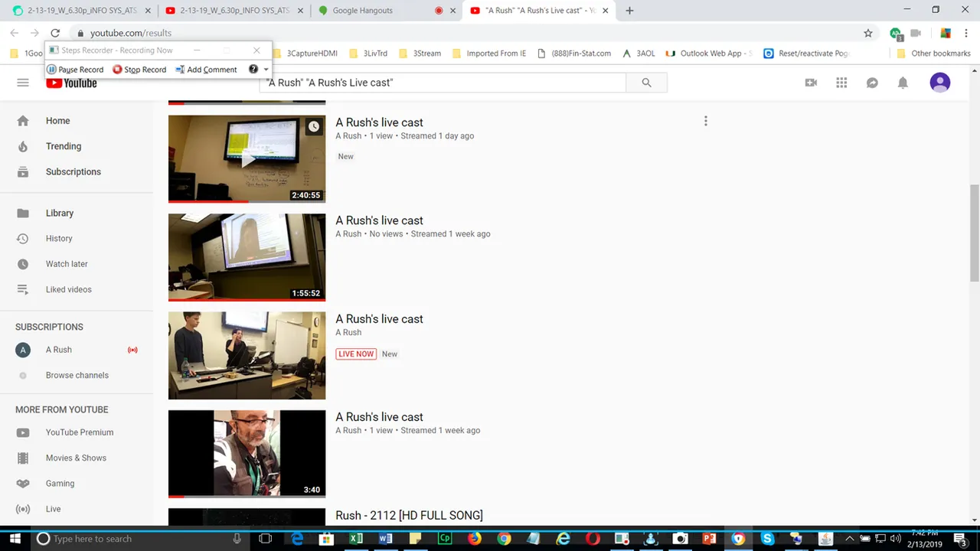Open the YouTube apps grid icon
980x551 pixels.
[x=841, y=83]
